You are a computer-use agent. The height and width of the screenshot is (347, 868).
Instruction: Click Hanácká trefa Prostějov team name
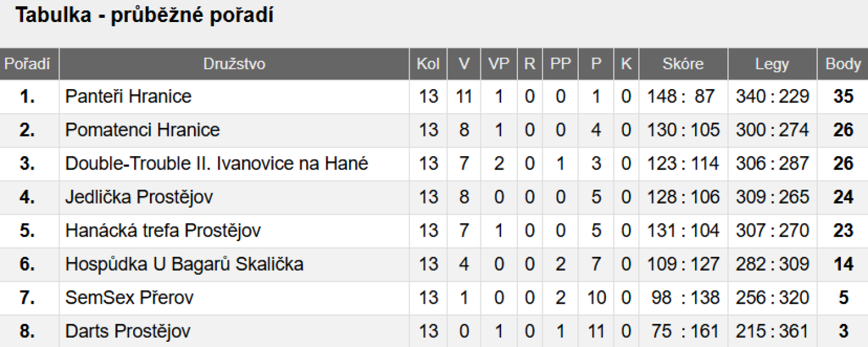coord(163,231)
